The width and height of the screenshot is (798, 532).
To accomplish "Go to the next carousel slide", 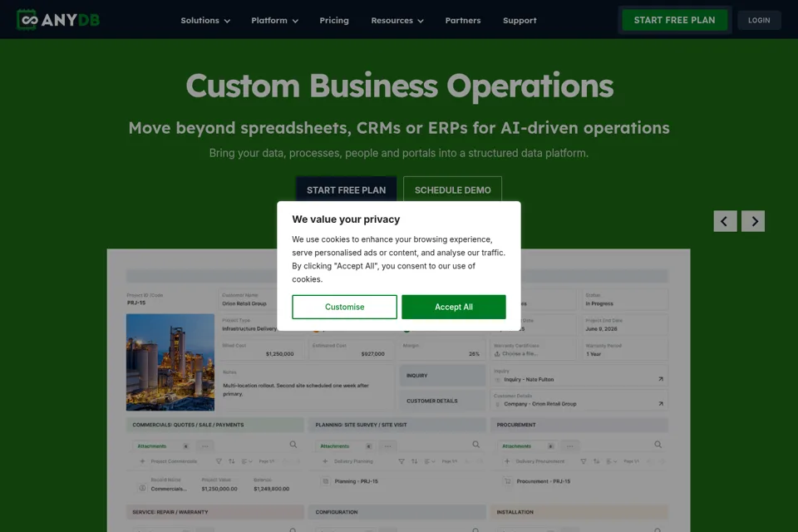I will (x=753, y=221).
